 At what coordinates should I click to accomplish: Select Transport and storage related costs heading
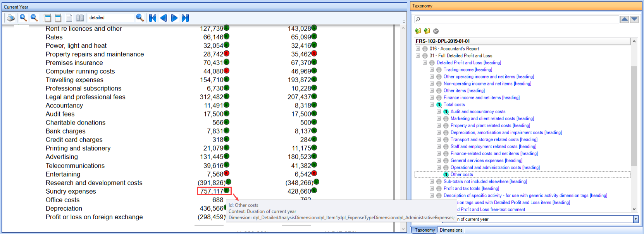click(494, 140)
